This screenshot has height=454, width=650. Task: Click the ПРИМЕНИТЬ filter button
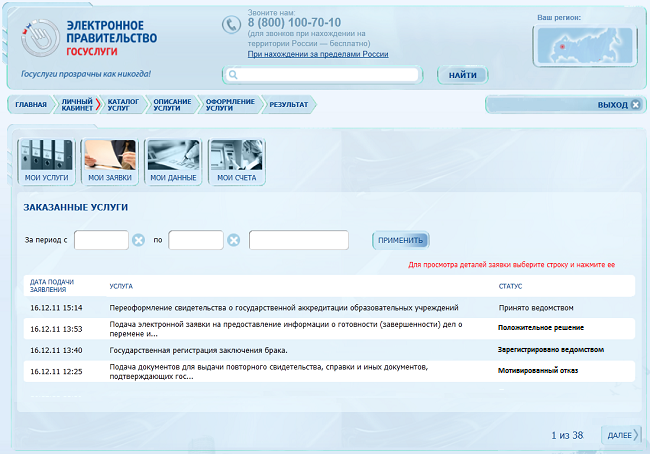pos(400,240)
